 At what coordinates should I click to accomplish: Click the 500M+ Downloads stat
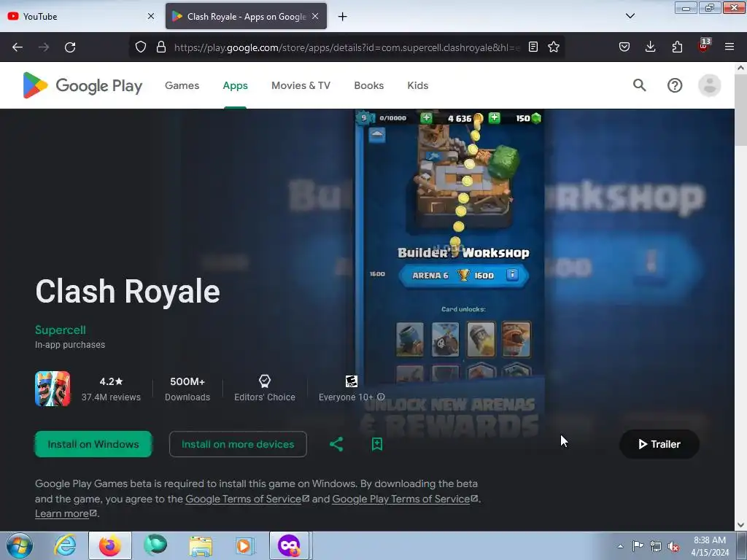point(187,389)
